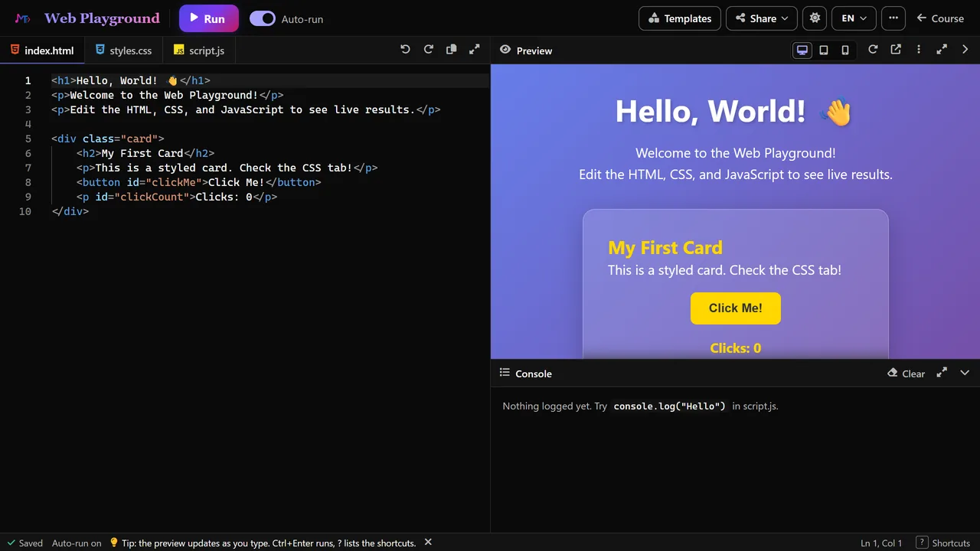
Task: Open the more options ellipsis in the header
Action: [893, 18]
